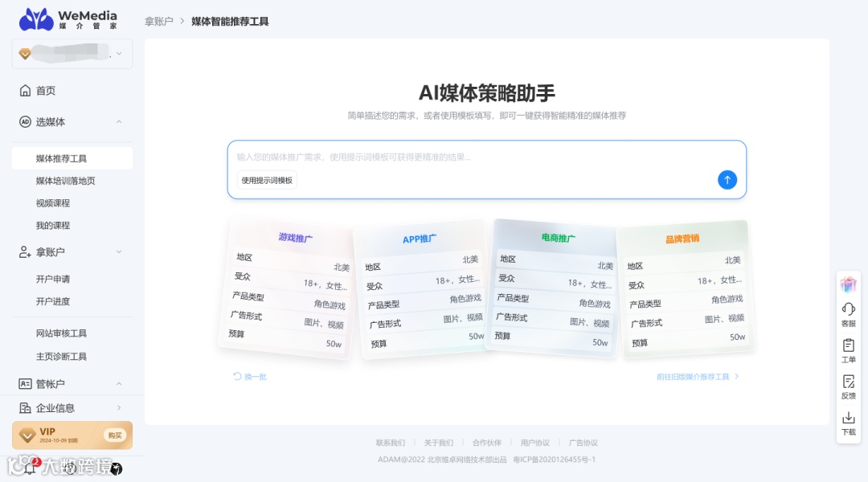
Task: Select 开户申请 in the sidebar
Action: pos(52,279)
